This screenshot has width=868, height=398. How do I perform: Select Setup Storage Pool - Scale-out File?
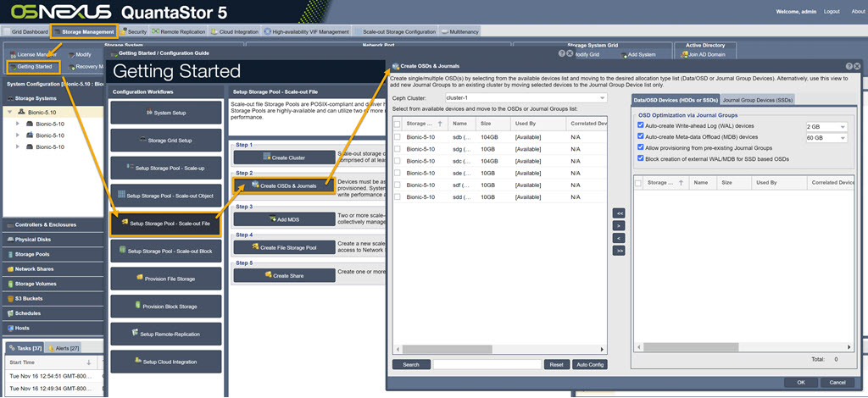(x=166, y=224)
